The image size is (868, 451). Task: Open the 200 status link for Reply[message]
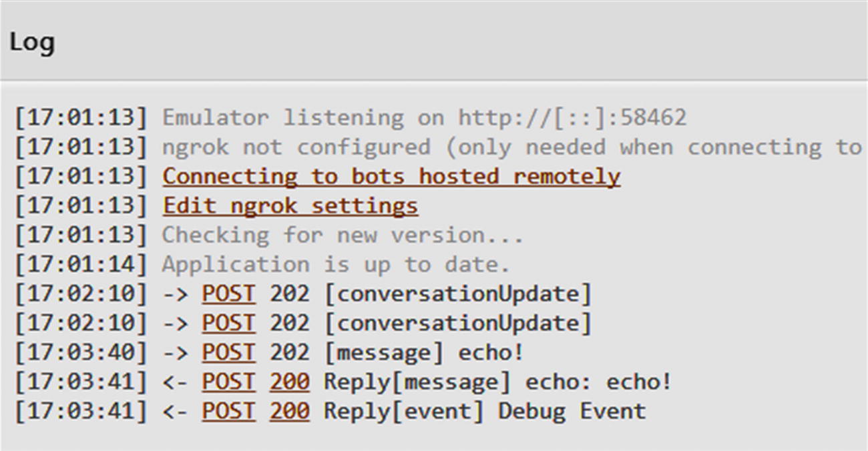point(289,382)
